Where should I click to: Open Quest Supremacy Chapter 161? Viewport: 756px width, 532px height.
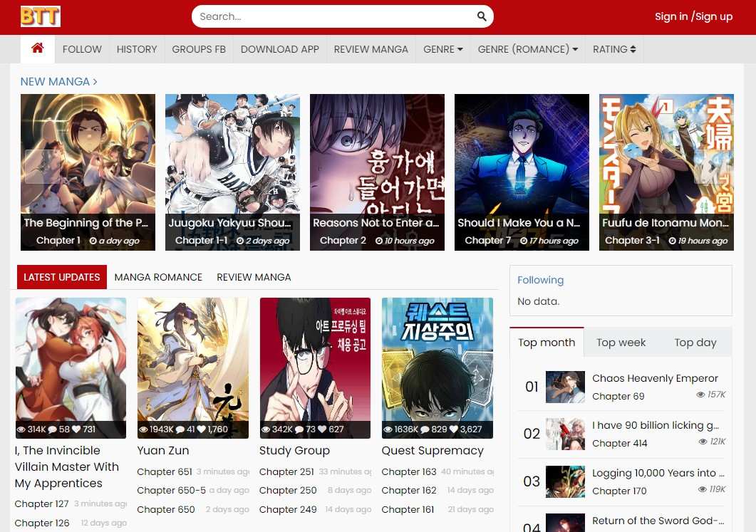click(408, 509)
